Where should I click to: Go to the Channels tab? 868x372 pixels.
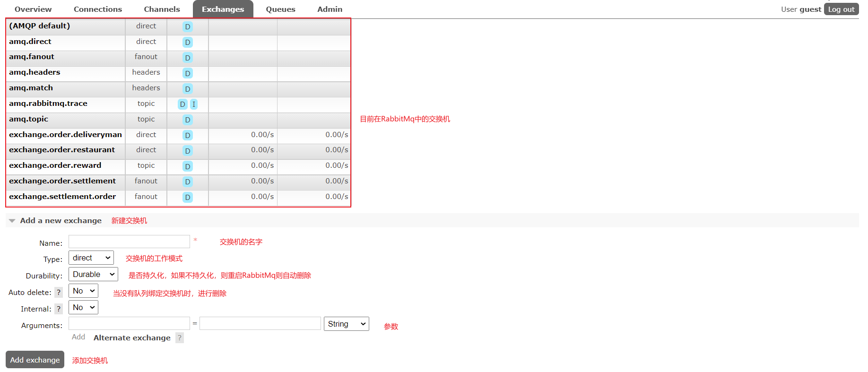point(162,9)
